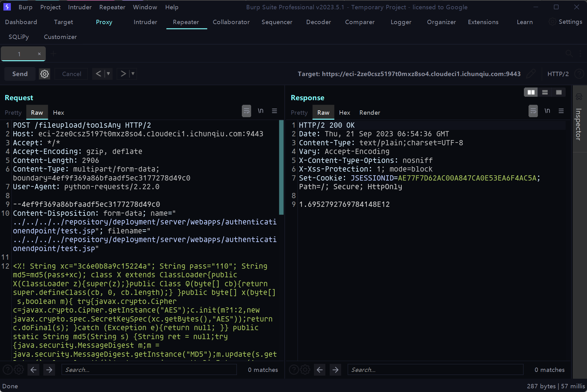
Task: Open Settings in top right
Action: pos(565,22)
